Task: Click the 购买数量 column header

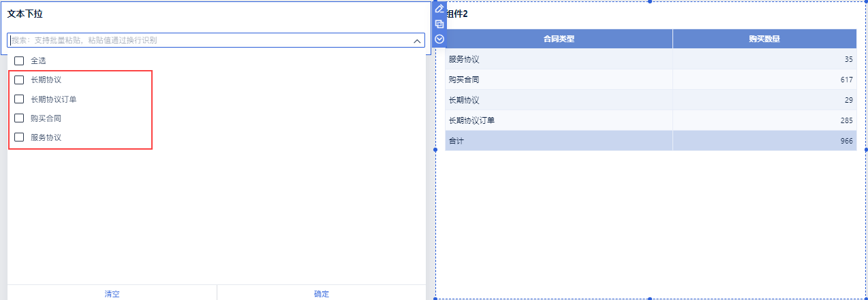Action: [x=764, y=39]
